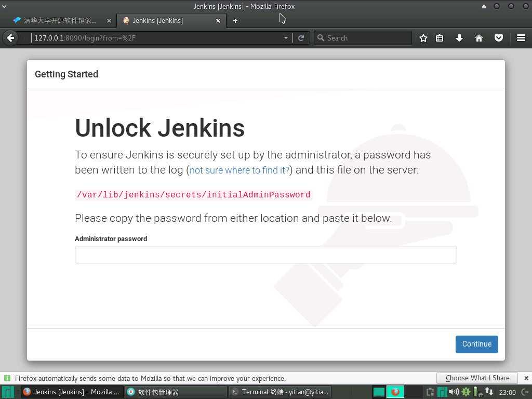532x399 pixels.
Task: Click the back navigation arrow
Action: point(10,37)
